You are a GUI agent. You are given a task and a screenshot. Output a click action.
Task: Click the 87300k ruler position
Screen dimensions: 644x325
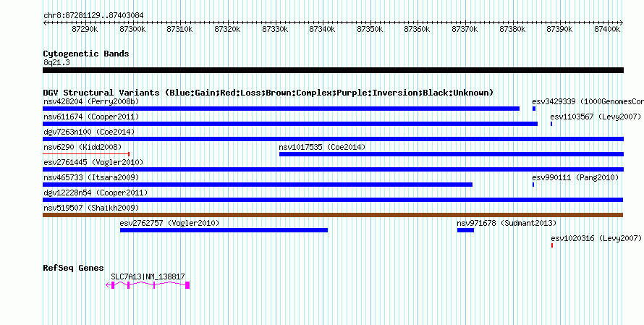click(132, 29)
